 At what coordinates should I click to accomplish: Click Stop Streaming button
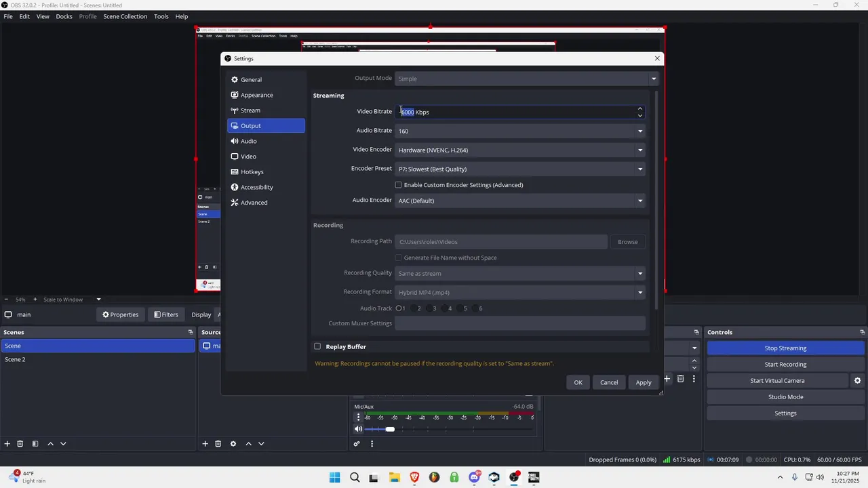785,348
